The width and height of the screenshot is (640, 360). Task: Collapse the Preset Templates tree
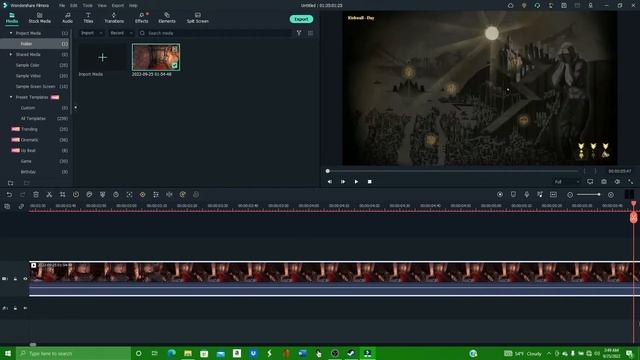tap(11, 97)
